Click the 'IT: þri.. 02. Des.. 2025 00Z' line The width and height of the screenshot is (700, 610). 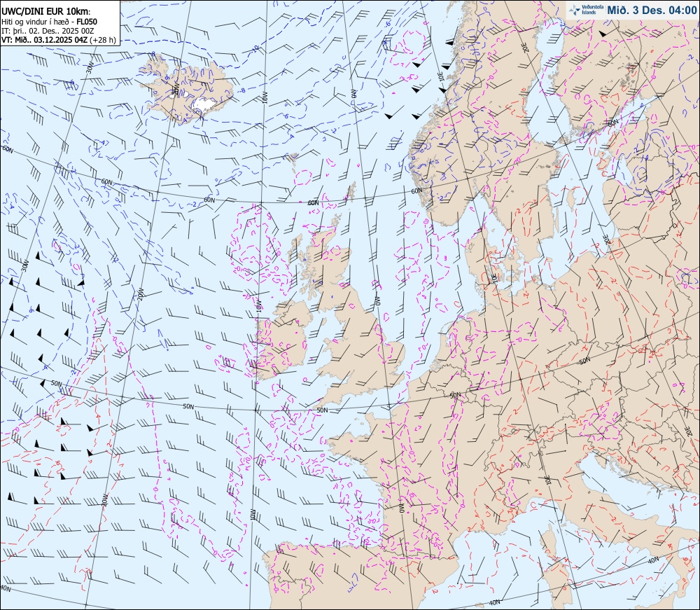[x=48, y=30]
